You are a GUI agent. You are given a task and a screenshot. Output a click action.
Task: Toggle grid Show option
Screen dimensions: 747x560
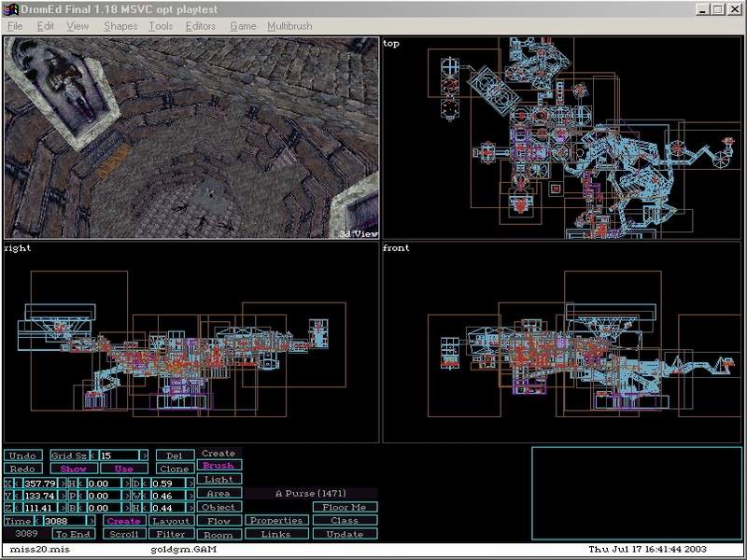(74, 469)
